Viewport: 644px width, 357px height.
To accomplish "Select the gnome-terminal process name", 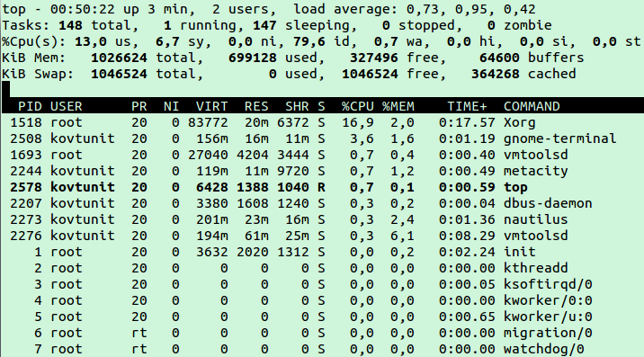I will pos(559,138).
